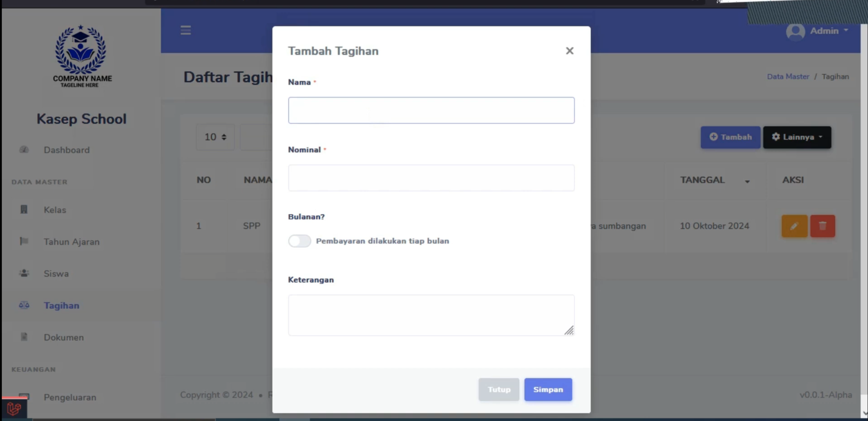The width and height of the screenshot is (868, 421).
Task: Click the AKSI column header
Action: [793, 180]
